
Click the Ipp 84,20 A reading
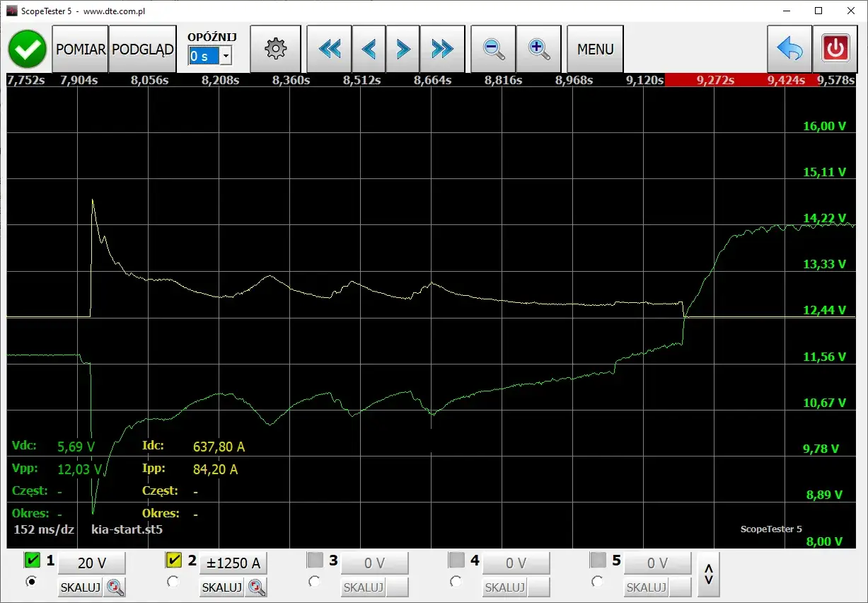[x=215, y=469]
